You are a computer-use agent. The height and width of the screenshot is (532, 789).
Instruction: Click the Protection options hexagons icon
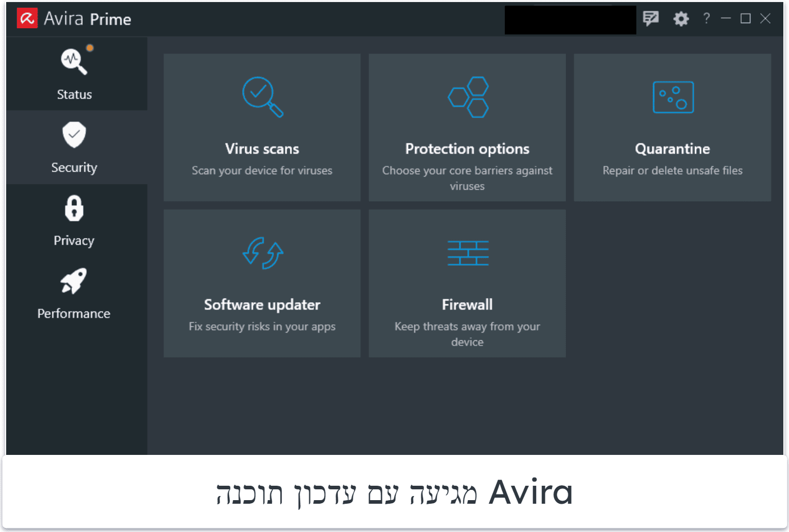pos(468,97)
